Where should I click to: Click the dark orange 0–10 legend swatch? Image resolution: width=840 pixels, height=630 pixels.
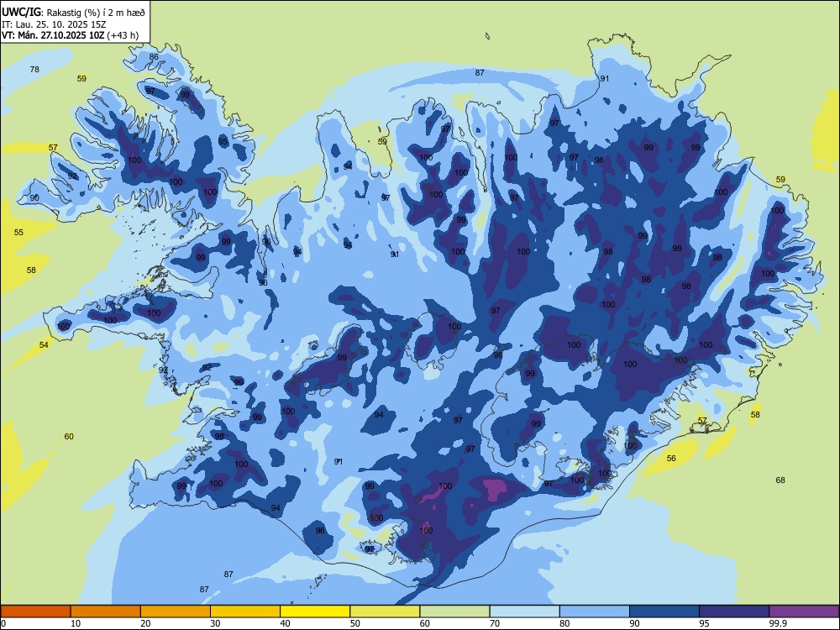coord(35,612)
